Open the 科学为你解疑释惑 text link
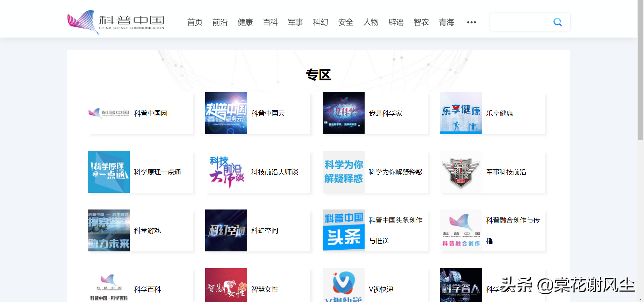 click(395, 172)
